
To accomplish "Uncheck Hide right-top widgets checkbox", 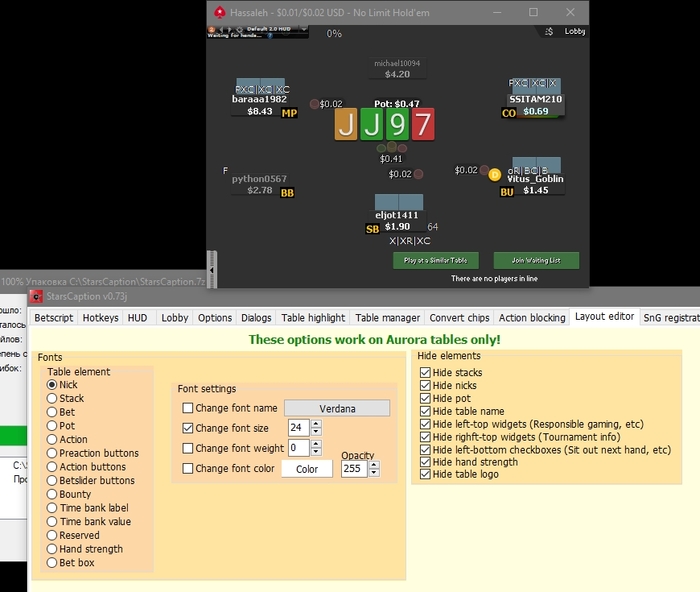I will point(425,437).
